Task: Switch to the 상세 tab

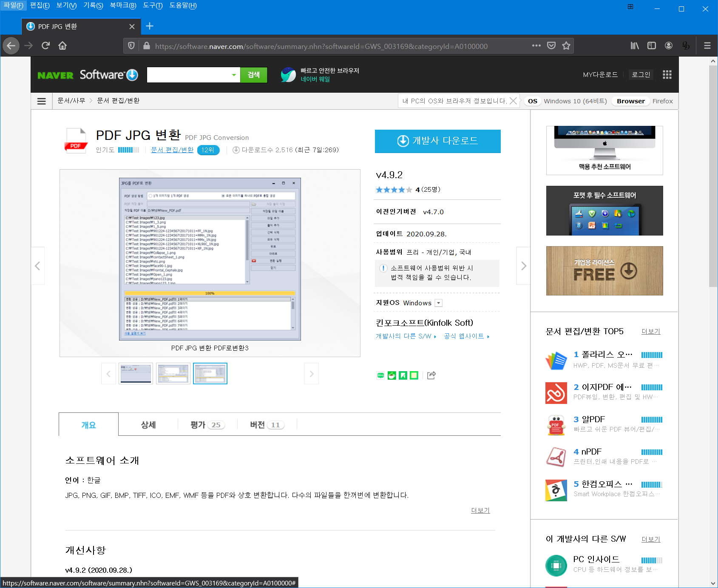Action: point(148,424)
